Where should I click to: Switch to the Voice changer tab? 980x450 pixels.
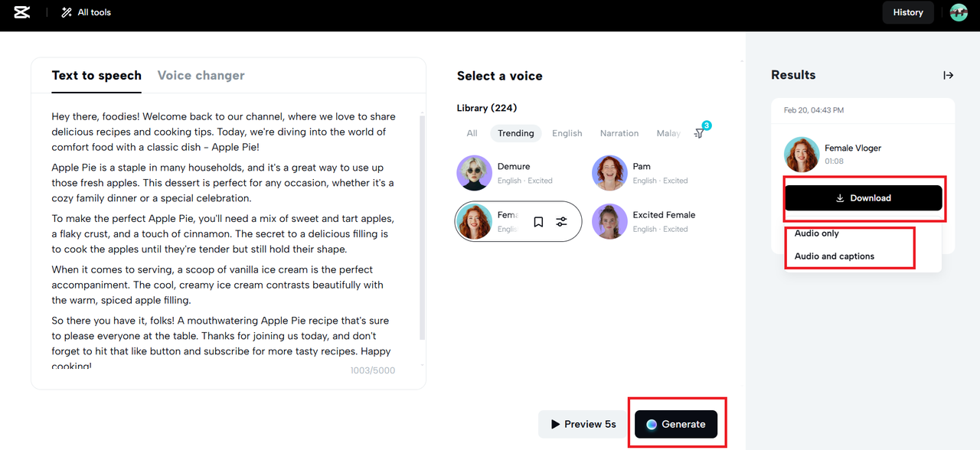[x=201, y=75]
